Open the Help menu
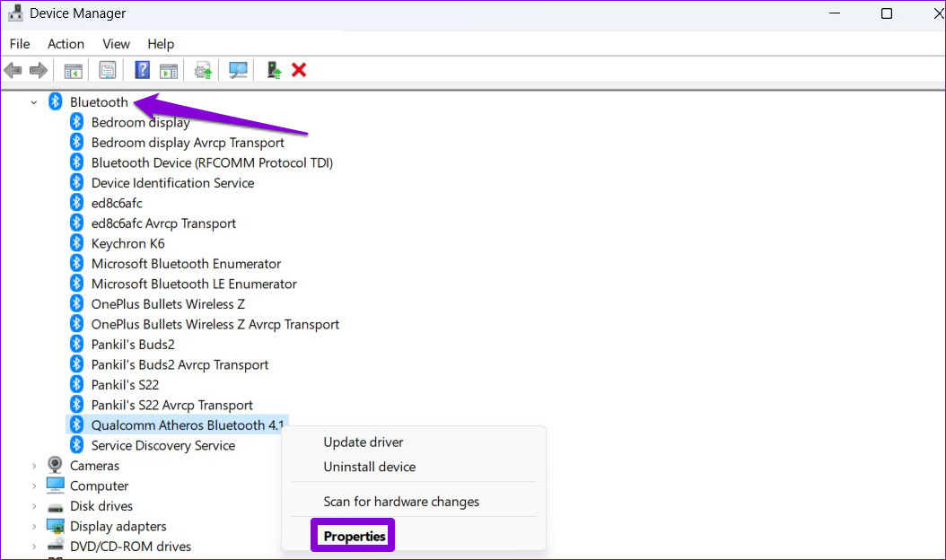Viewport: 946px width, 560px height. coord(161,43)
